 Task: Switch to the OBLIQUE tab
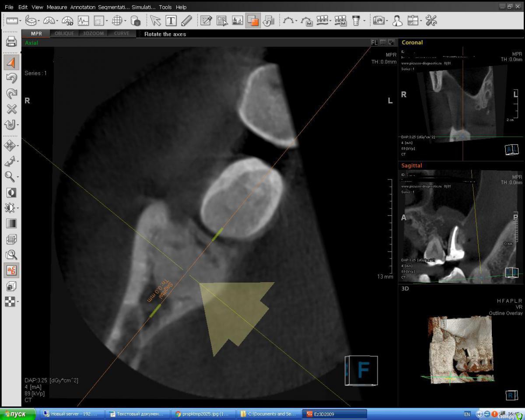click(64, 34)
